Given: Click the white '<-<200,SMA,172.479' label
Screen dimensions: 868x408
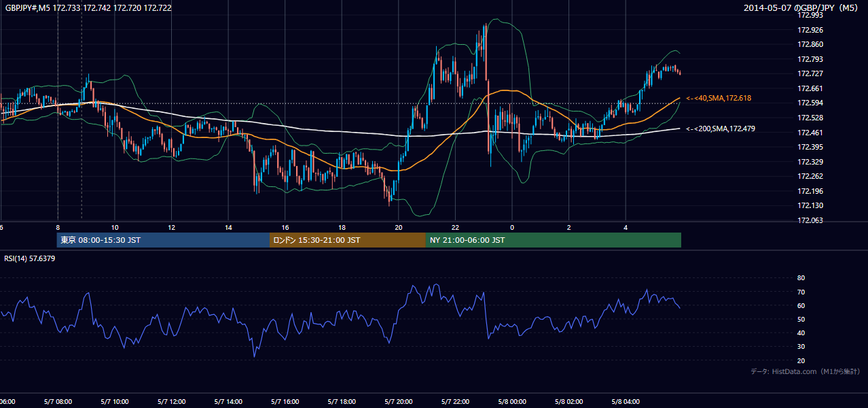Looking at the screenshot, I should [x=721, y=129].
